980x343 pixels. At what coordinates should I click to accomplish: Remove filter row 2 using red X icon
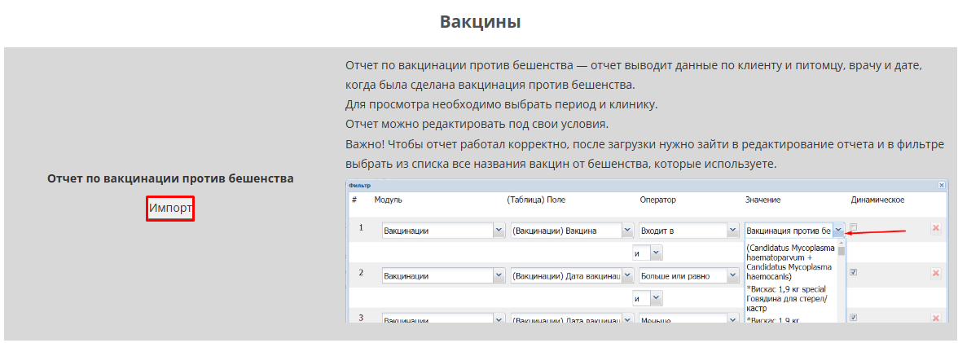(935, 273)
